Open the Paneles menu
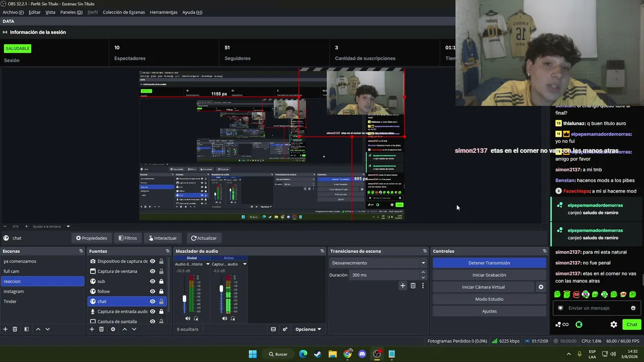 click(x=71, y=12)
